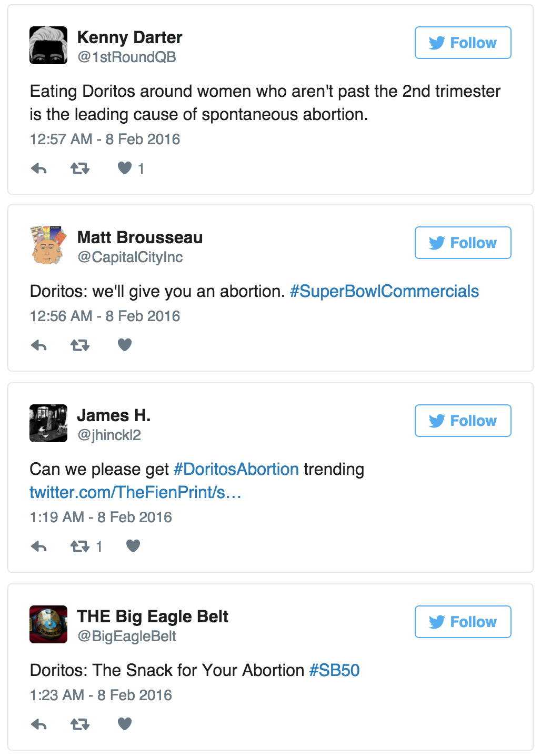Open the #SuperBowlCommercials hashtag

coord(384,291)
